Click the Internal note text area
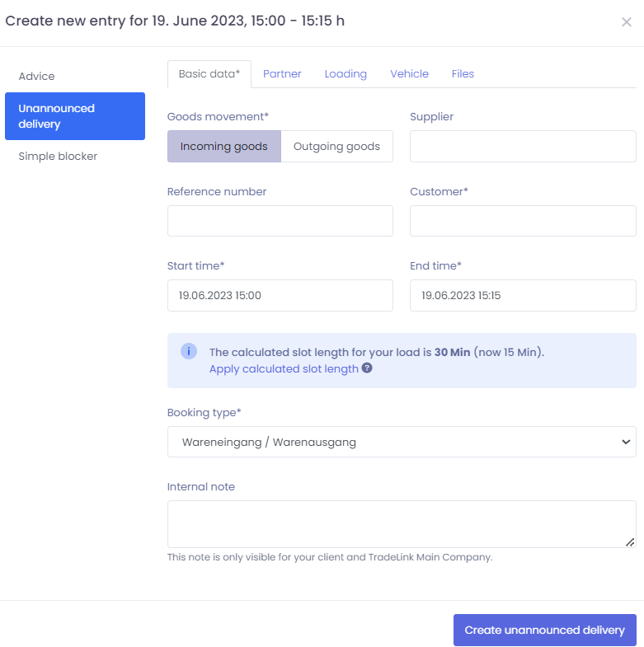This screenshot has width=644, height=647. click(x=402, y=523)
